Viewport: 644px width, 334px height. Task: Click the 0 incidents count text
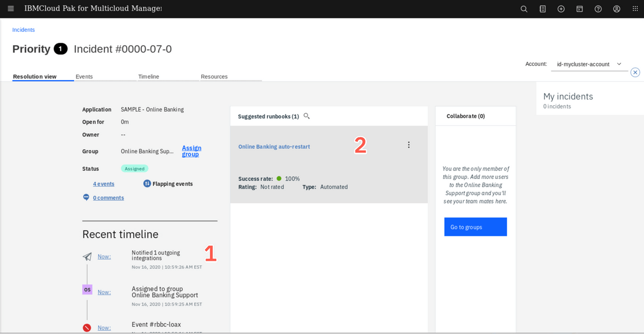click(x=557, y=106)
